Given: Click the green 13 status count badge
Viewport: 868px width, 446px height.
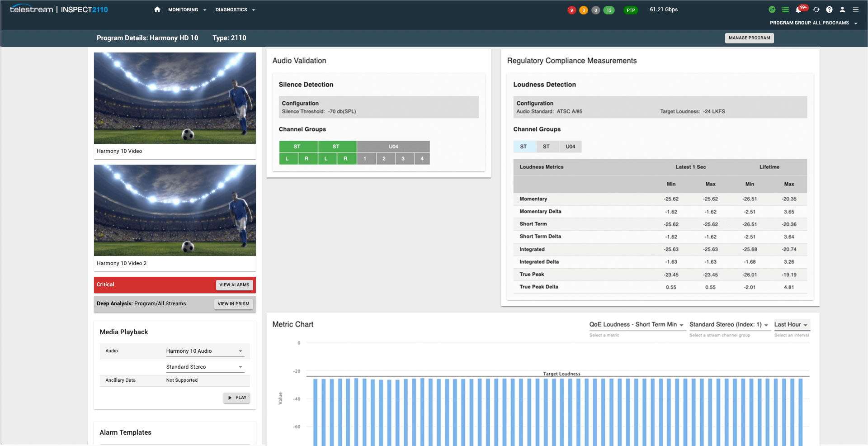Looking at the screenshot, I should click(609, 10).
